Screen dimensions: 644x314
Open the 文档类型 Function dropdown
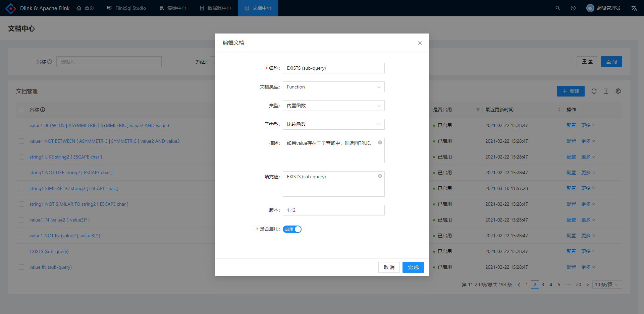point(334,87)
